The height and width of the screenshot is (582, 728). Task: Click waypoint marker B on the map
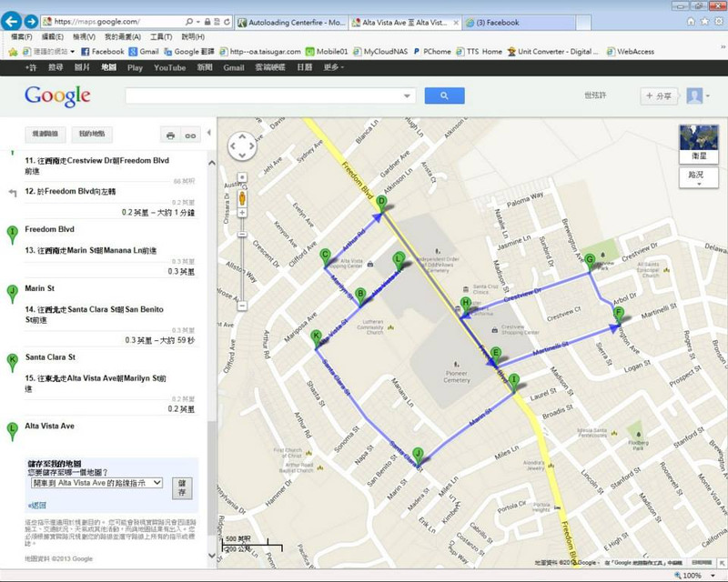coord(359,297)
